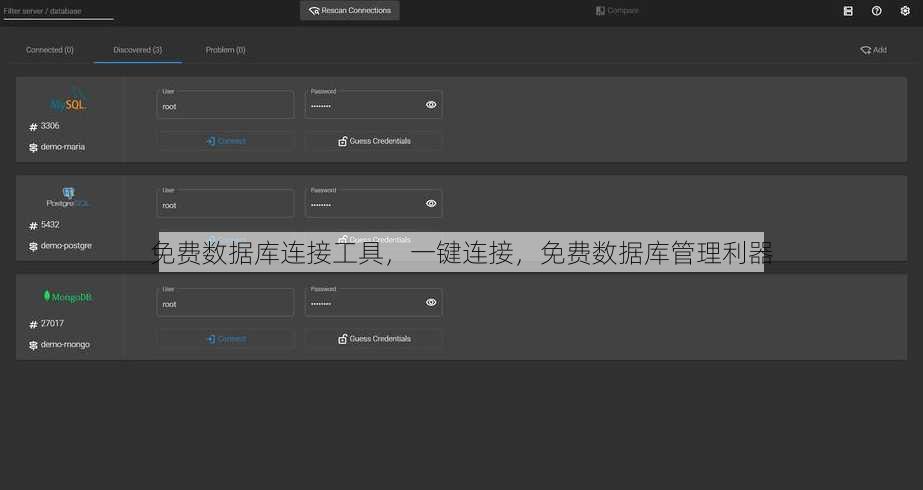
Task: Click MongoDB User field
Action: pos(225,303)
